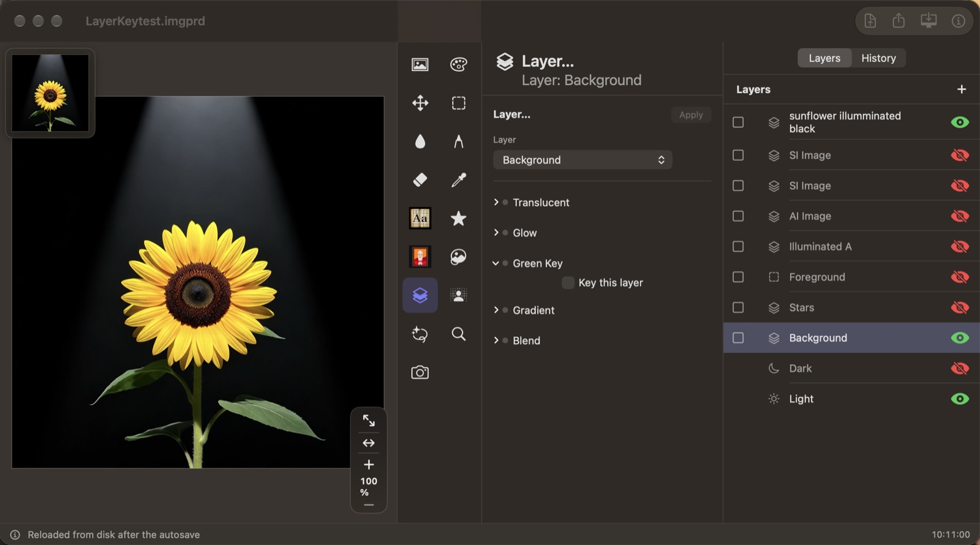Select the person segmentation tool

[459, 295]
